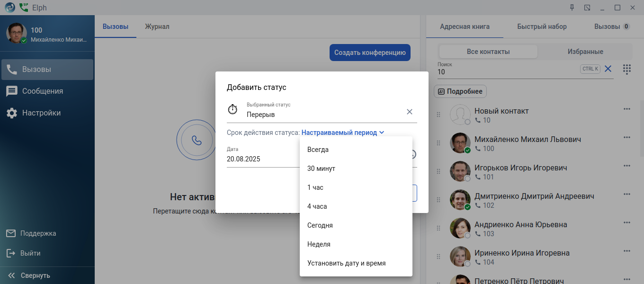Image resolution: width=644 pixels, height=284 pixels.
Task: Switch to the Журнал tab
Action: coord(157,27)
